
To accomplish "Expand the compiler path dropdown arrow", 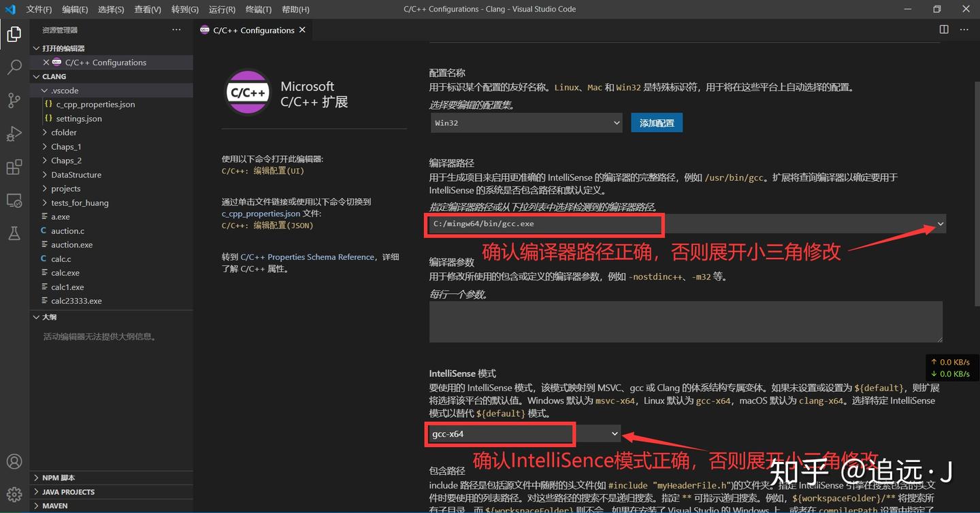I will 940,223.
